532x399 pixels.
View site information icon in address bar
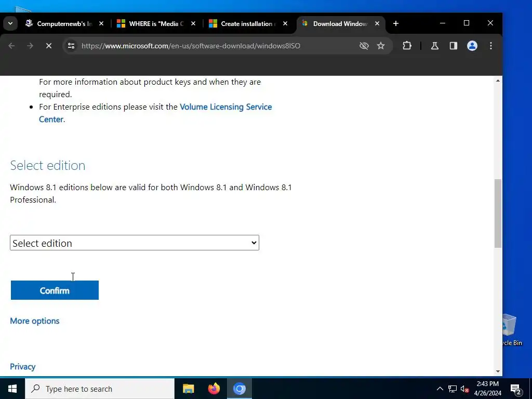tap(71, 46)
